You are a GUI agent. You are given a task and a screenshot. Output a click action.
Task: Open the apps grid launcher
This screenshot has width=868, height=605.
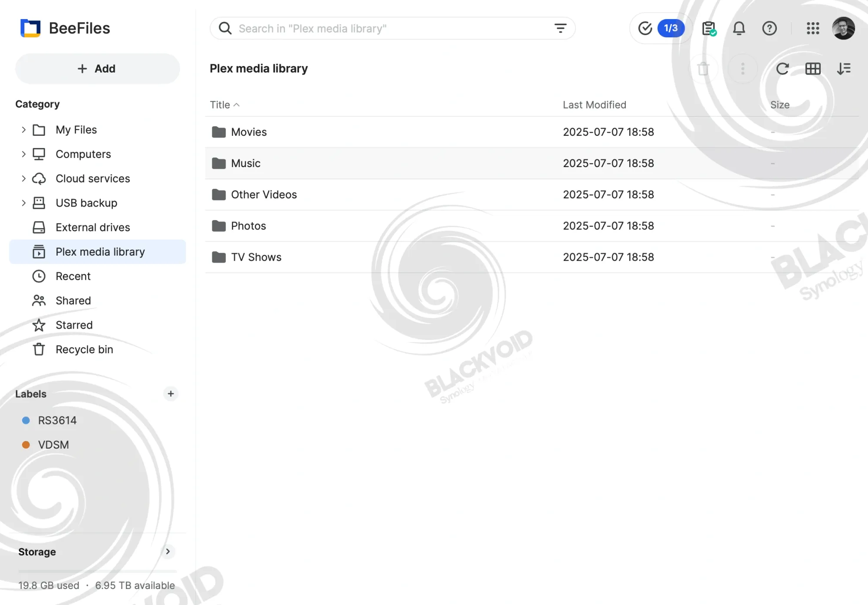pos(812,29)
